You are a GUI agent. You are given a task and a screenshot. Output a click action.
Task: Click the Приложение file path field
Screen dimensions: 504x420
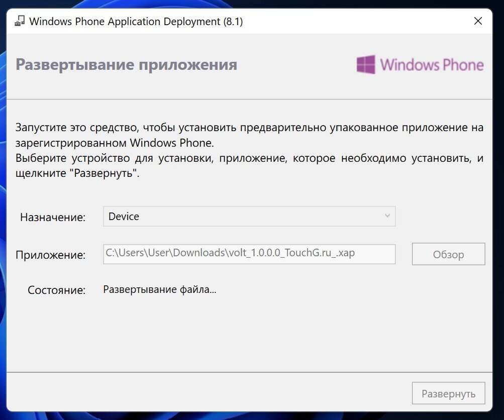pos(249,254)
